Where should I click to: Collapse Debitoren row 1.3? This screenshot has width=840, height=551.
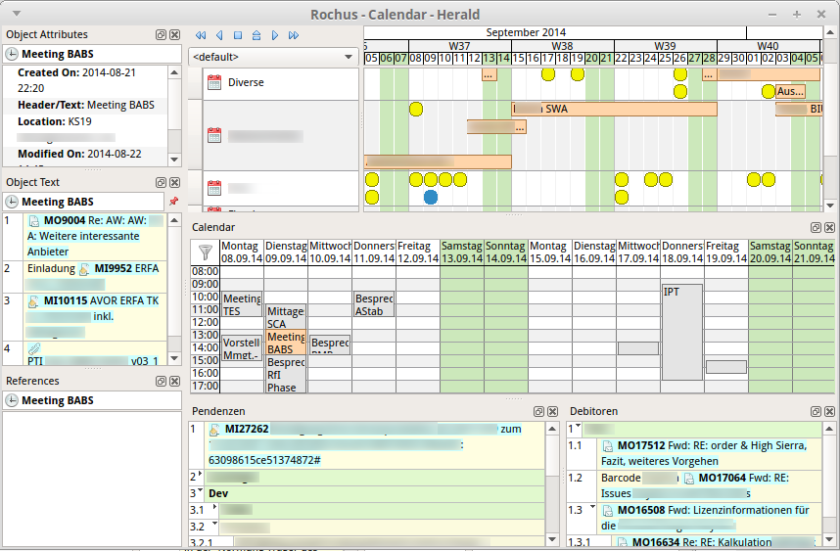pos(592,507)
